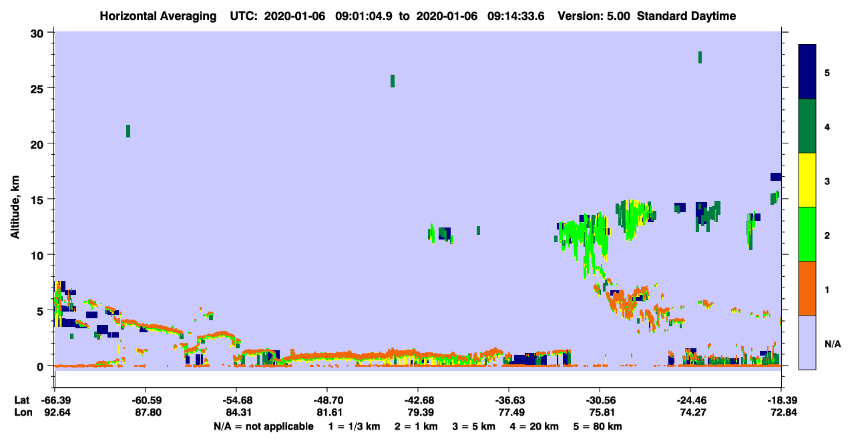The height and width of the screenshot is (445, 868).
Task: Click the orange color bar segment labeled 1
Action: click(x=807, y=288)
